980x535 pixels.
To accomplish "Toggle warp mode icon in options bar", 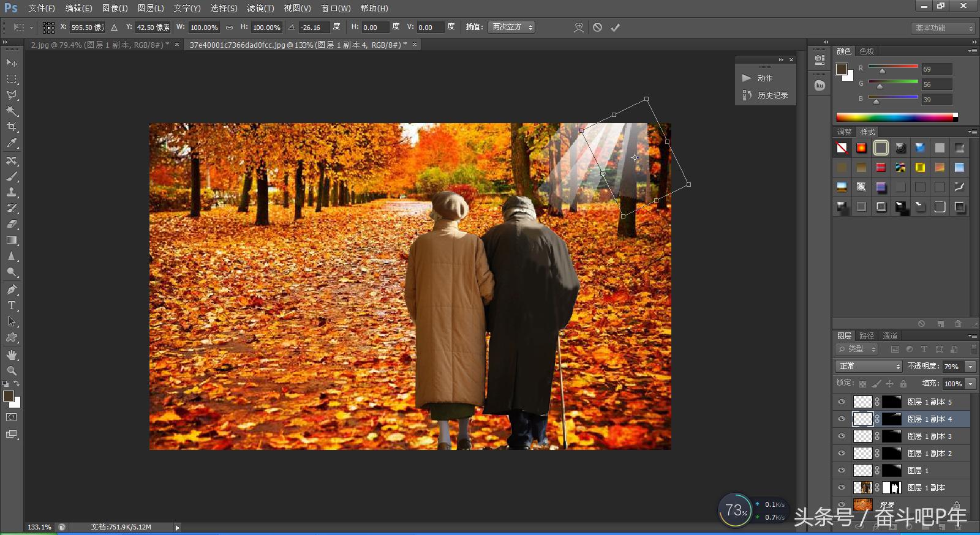I will [578, 28].
